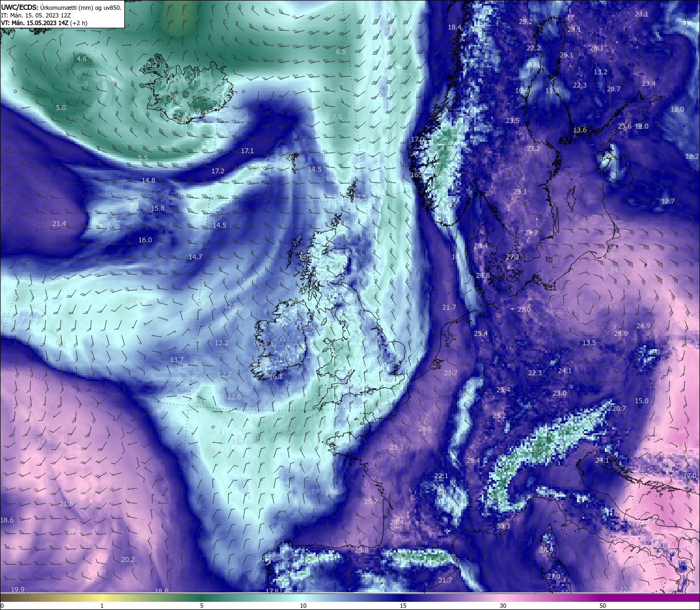Click the map value 30.3
Image resolution: width=700 pixels, height=610 pixels.
coord(503,526)
